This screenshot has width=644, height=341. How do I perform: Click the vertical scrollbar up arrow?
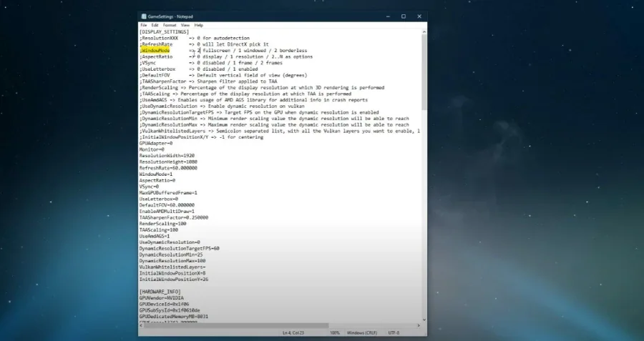pos(424,31)
